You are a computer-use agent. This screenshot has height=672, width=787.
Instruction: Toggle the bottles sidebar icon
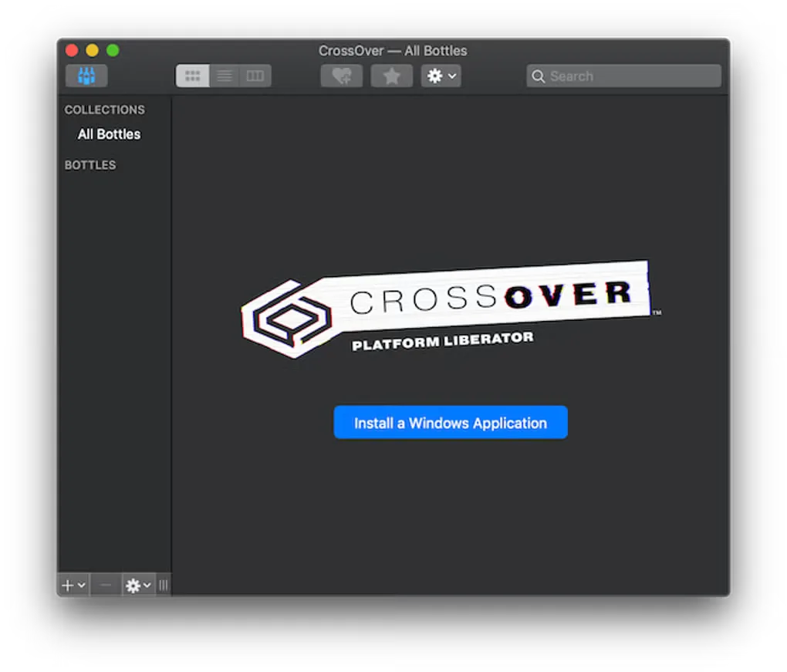(86, 76)
